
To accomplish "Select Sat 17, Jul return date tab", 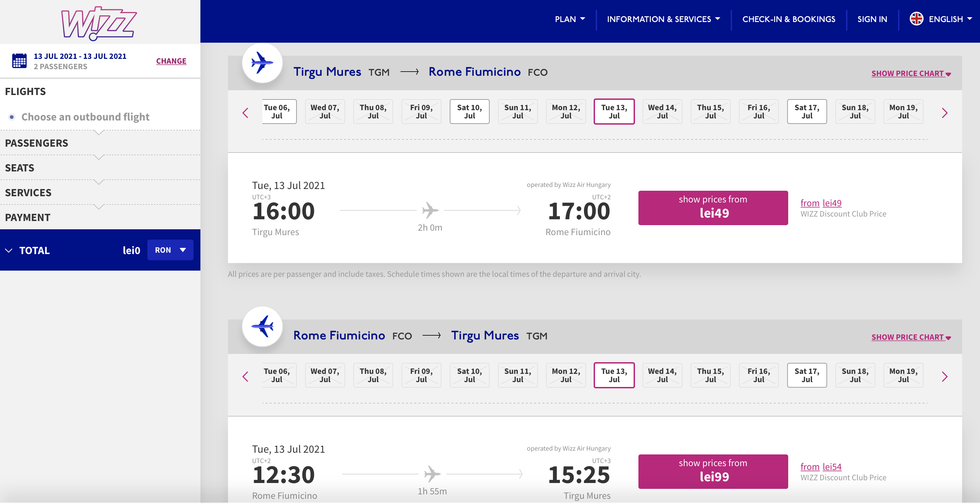I will [806, 375].
